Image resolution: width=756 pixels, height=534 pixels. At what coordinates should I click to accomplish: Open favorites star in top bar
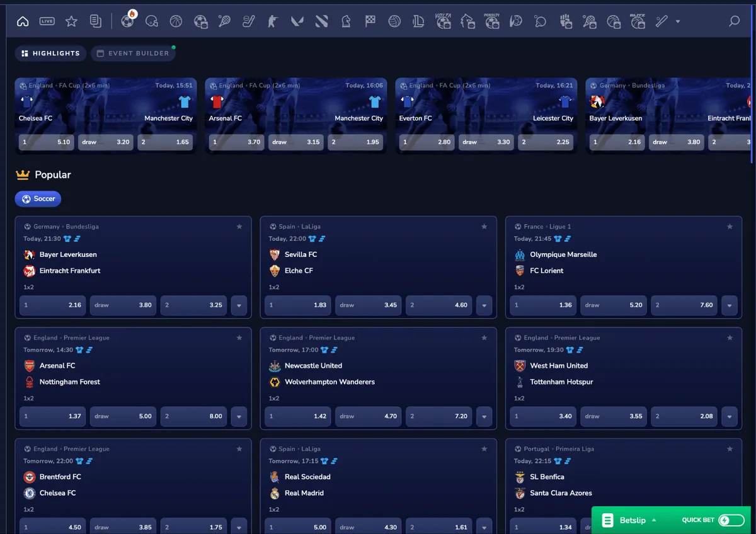71,21
